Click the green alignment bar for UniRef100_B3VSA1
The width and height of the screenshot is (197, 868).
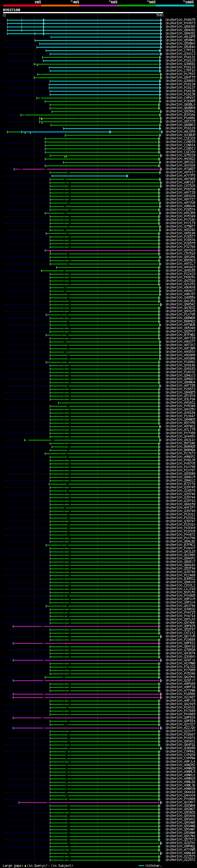(x=91, y=115)
